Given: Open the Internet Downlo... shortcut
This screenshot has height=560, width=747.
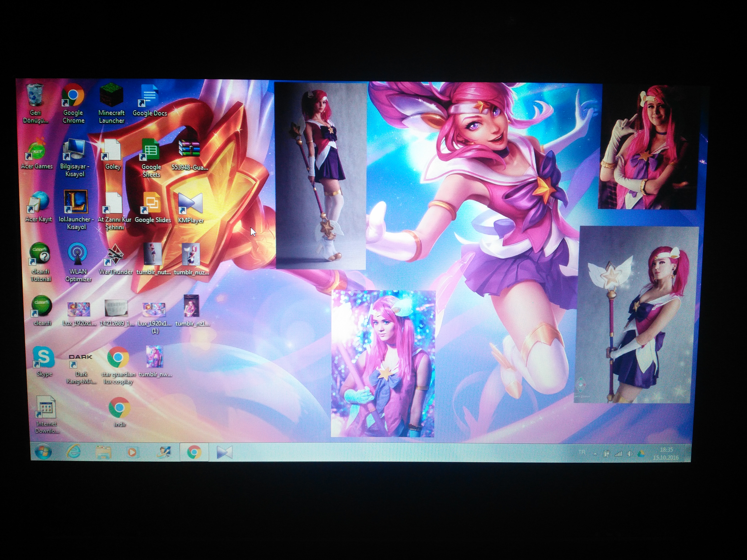Looking at the screenshot, I should point(47,414).
